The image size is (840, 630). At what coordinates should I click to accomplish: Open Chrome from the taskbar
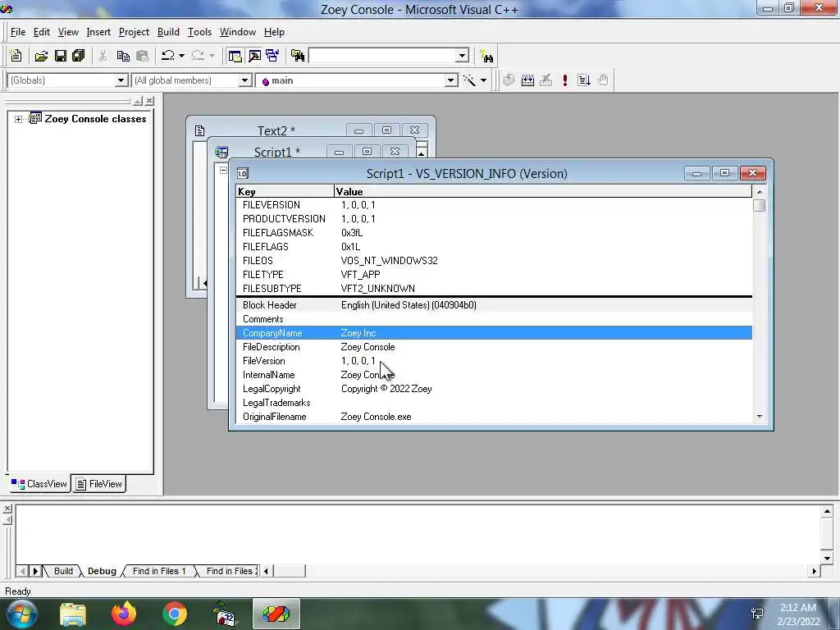pyautogui.click(x=174, y=614)
